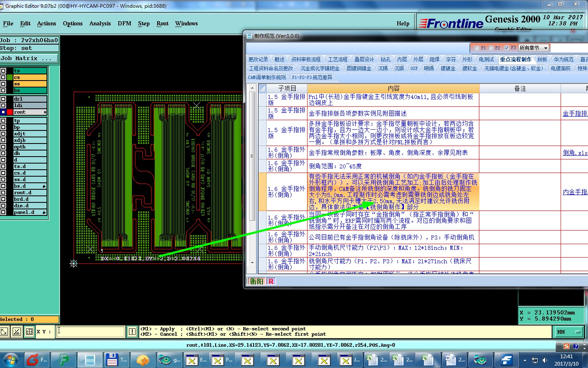The image size is (588, 368).
Task: Open the X window 'J...' taskbar item
Action: click(x=350, y=360)
